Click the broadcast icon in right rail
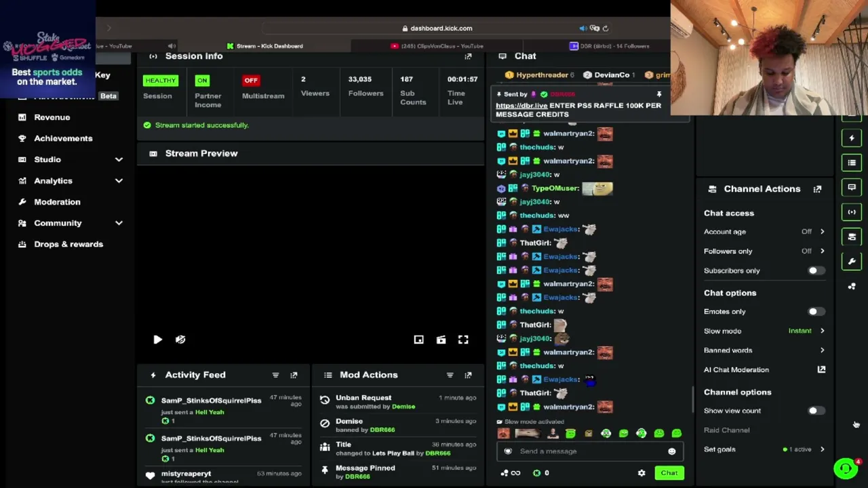Image resolution: width=868 pixels, height=488 pixels. (852, 212)
